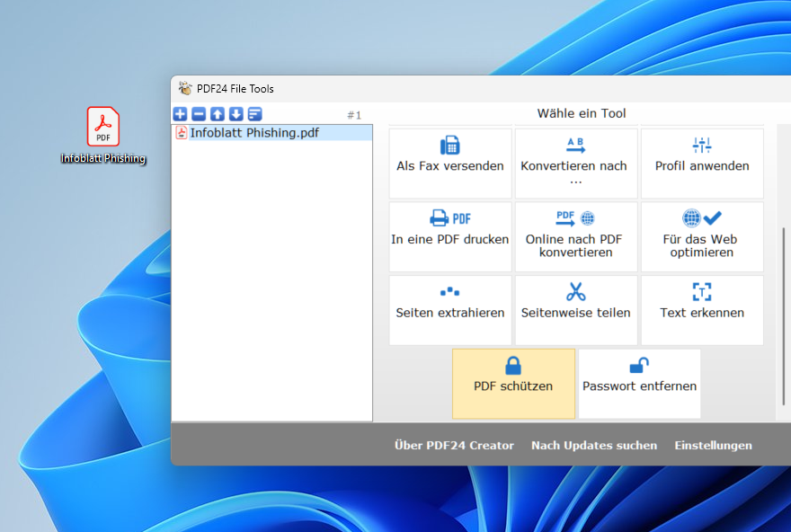
Task: Open the Konvertieren nach tool
Action: tap(576, 164)
